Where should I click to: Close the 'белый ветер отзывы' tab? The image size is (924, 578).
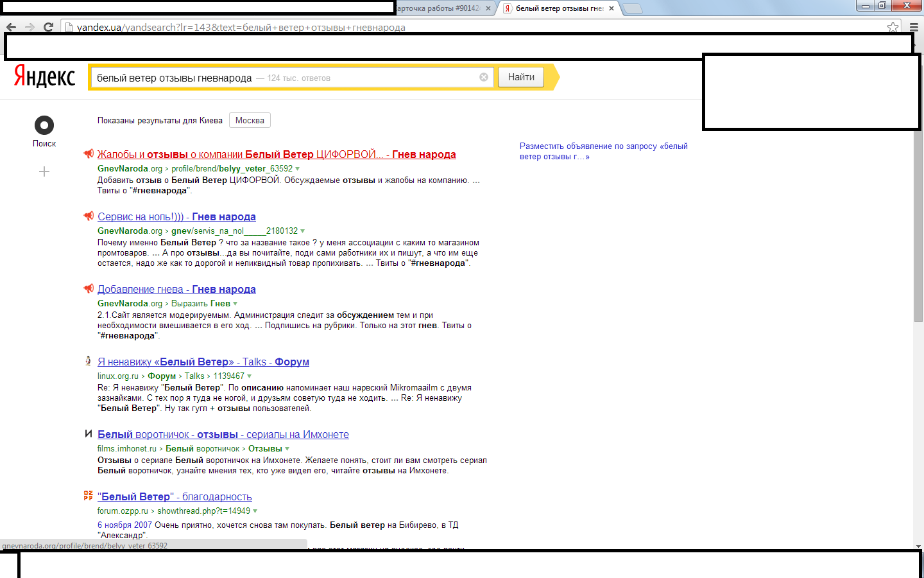612,8
